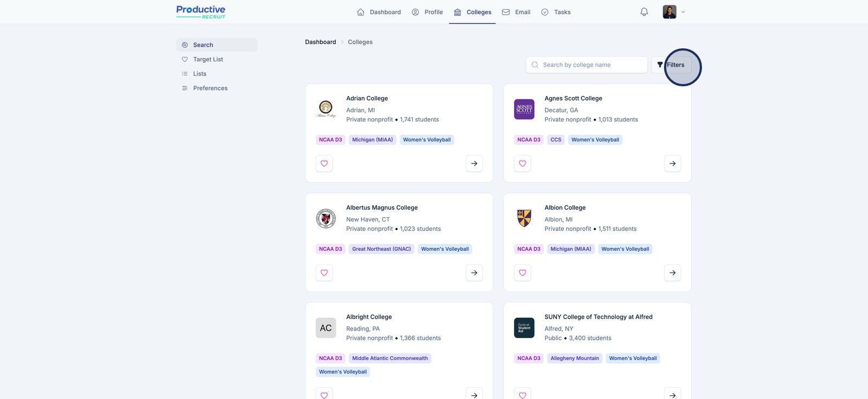Click the Albertus Magnus College seal
This screenshot has height=399, width=868.
click(326, 218)
